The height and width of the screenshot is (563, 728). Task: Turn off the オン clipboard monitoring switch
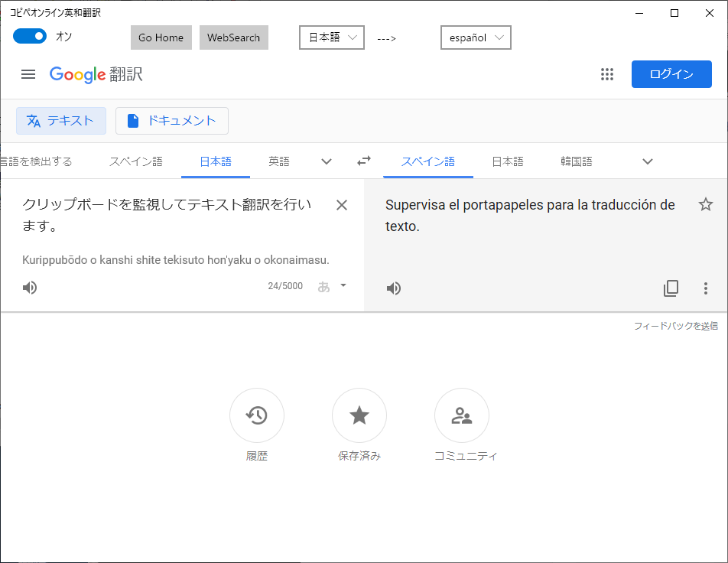[x=30, y=36]
